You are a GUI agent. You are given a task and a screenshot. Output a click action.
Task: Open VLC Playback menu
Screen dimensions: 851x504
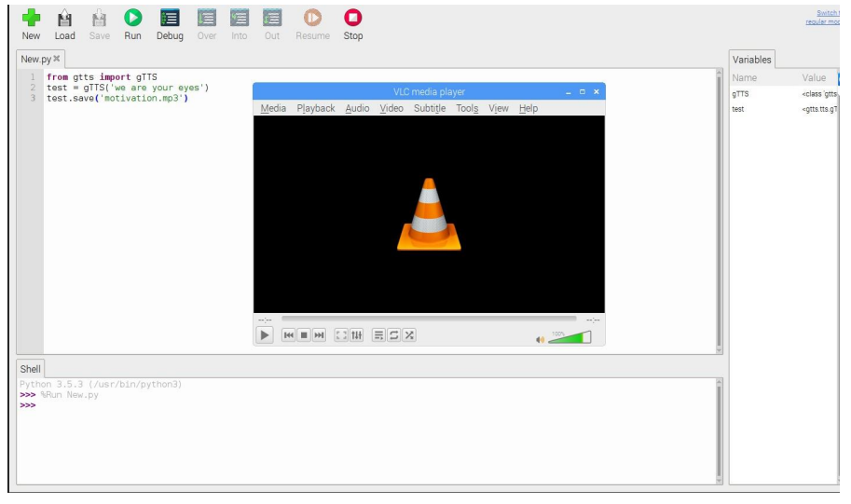click(316, 108)
